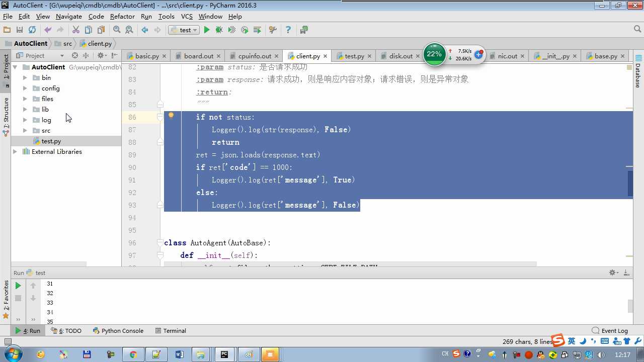Open the Navigate menu
The height and width of the screenshot is (362, 644).
tap(69, 16)
